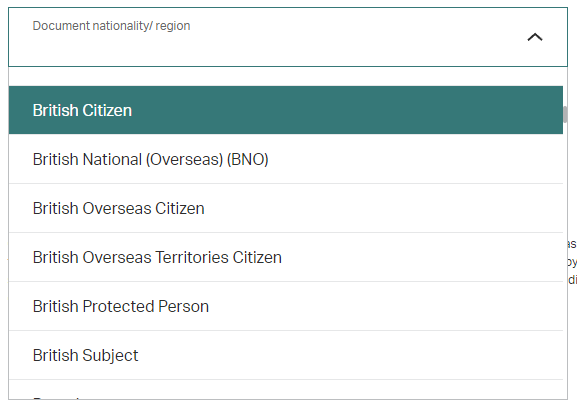The image size is (577, 411).
Task: Choose the entry reading Overseas Citizen
Action: [286, 208]
